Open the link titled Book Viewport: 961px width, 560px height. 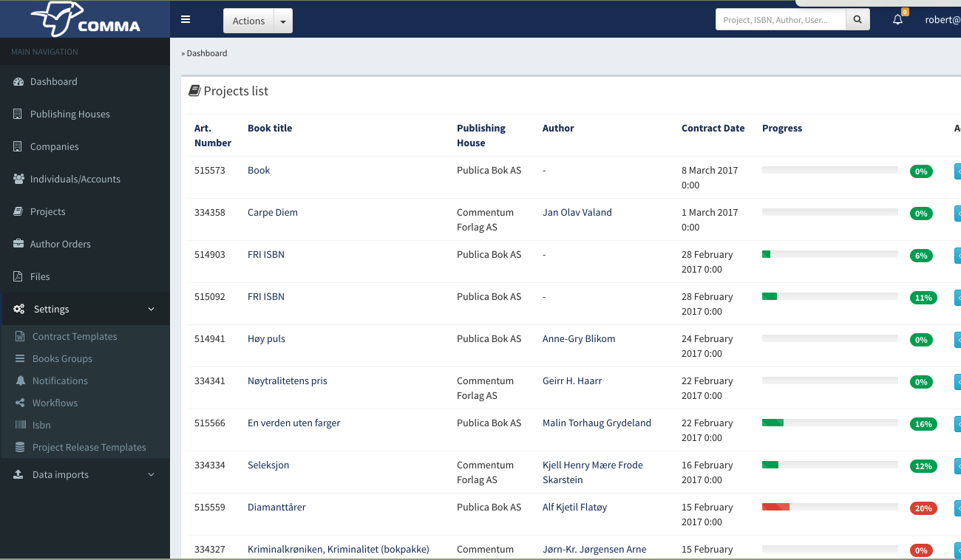coord(259,171)
